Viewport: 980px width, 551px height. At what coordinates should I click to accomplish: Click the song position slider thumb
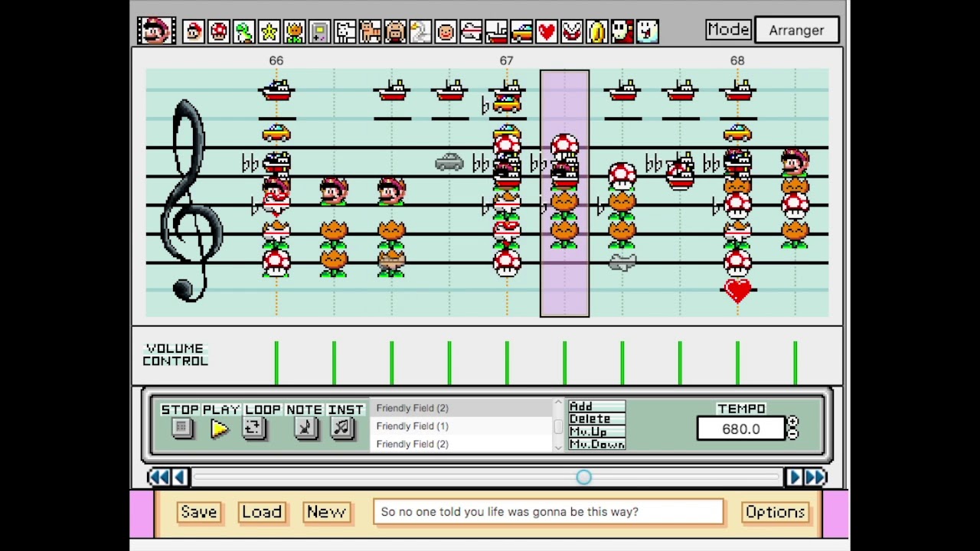coord(583,478)
